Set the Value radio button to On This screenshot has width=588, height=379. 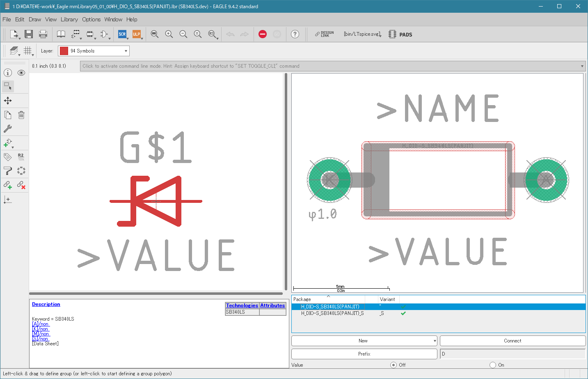coord(493,365)
